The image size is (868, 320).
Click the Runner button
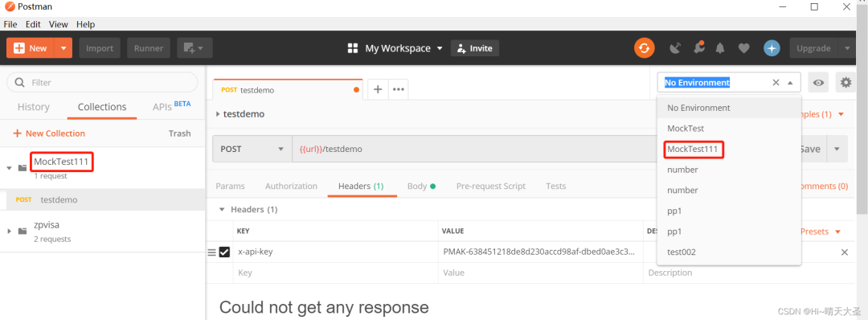coord(149,48)
